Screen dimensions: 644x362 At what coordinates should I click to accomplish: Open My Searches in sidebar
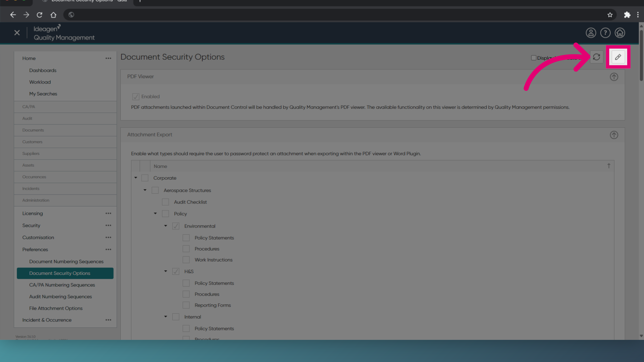click(x=43, y=94)
